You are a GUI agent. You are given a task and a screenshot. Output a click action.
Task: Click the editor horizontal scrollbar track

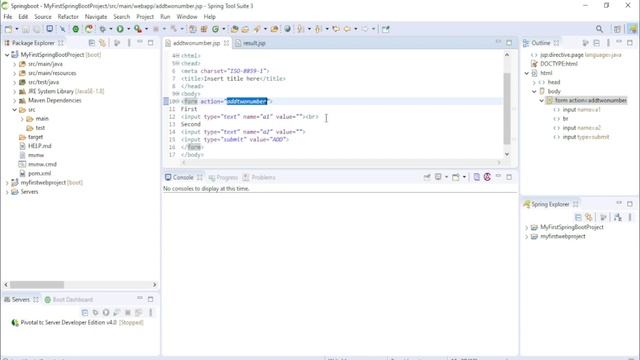click(x=341, y=162)
